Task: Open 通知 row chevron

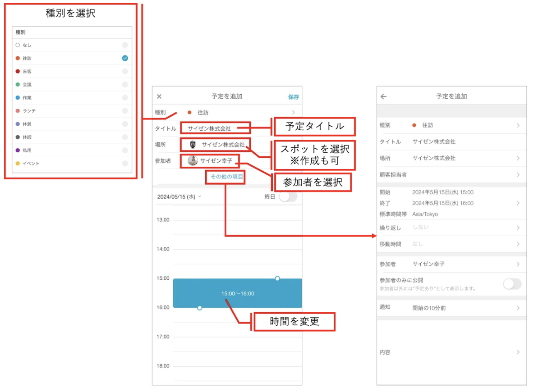Action: point(518,308)
